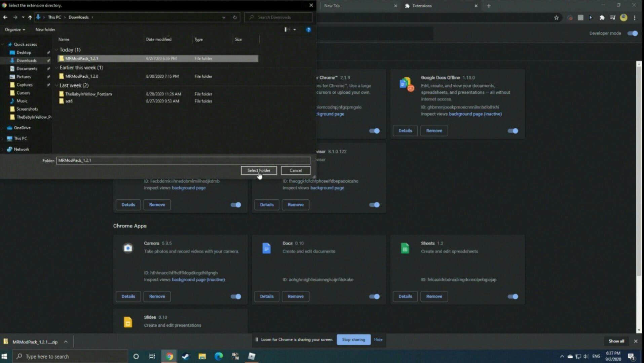Open Microsoft Edge from the taskbar

pyautogui.click(x=219, y=356)
